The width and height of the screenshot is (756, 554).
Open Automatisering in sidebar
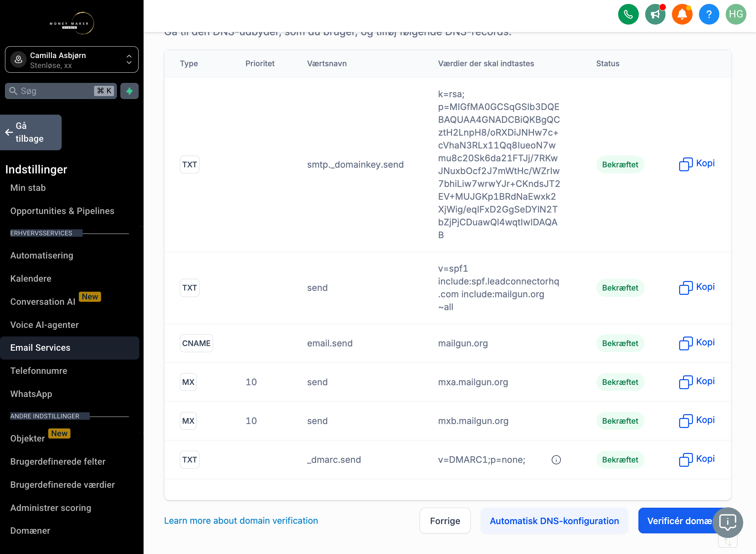click(42, 255)
